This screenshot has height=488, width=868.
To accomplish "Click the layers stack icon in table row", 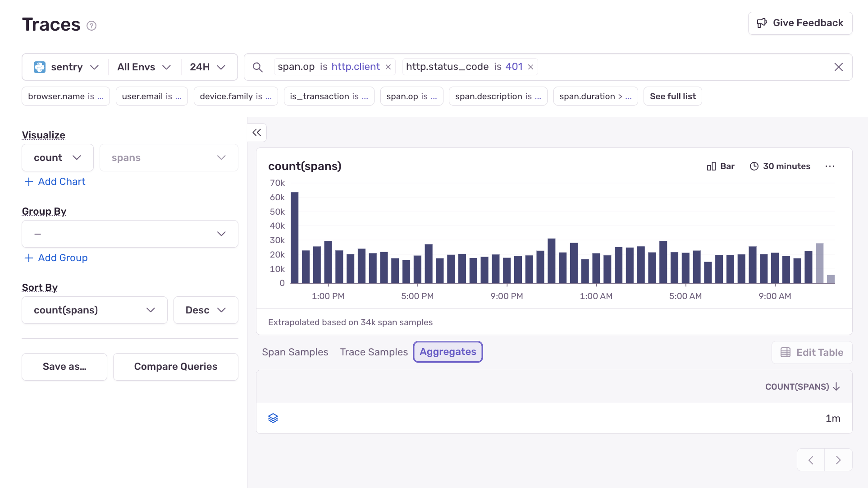I will [273, 418].
